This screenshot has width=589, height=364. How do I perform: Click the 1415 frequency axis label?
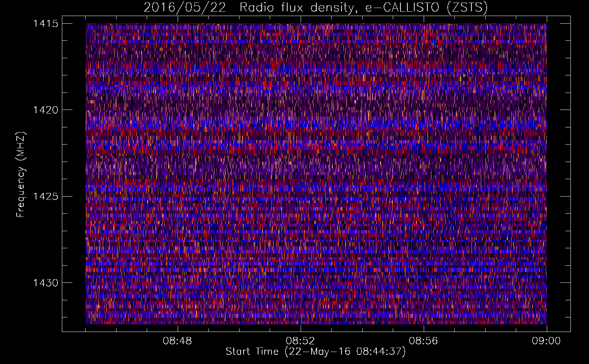click(x=46, y=24)
